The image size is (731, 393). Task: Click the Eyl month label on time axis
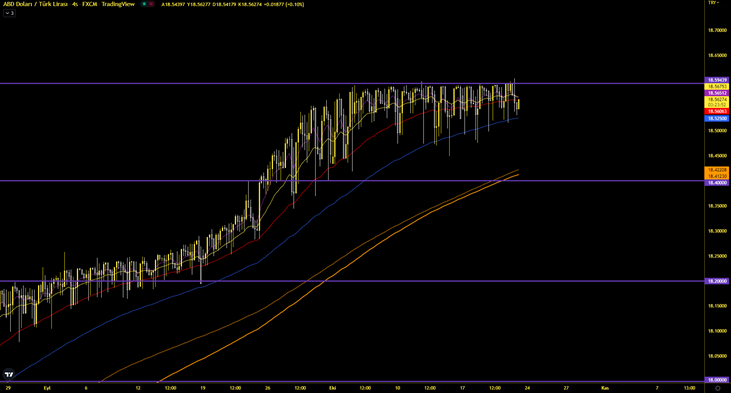(47, 388)
